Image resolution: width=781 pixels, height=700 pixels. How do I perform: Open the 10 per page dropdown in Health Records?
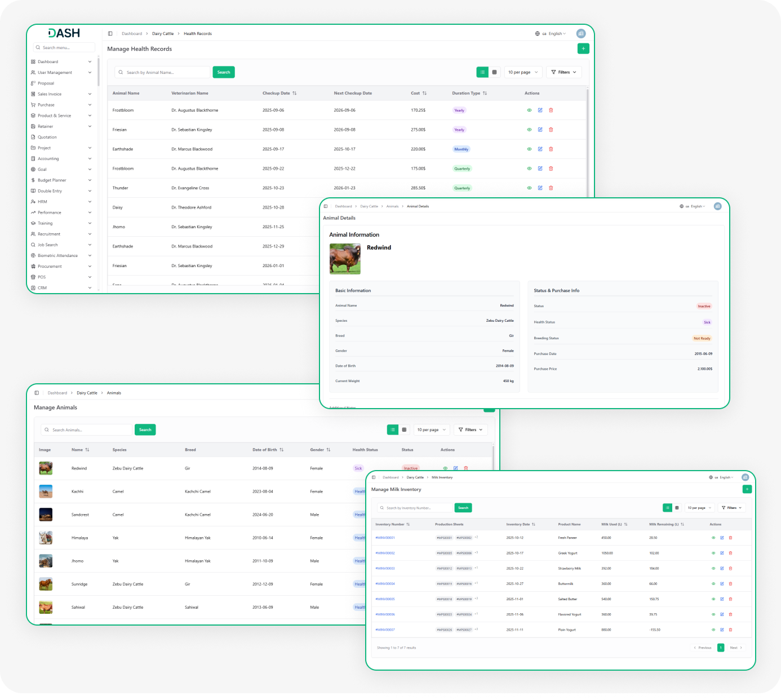523,72
